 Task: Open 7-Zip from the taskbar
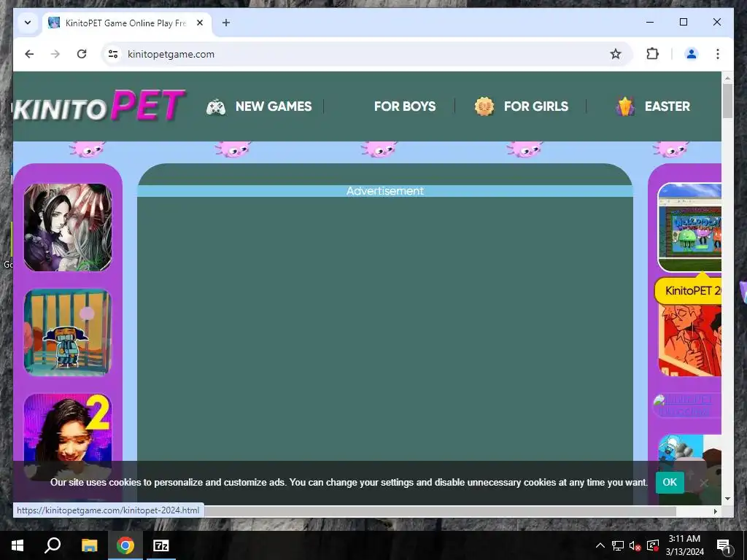pos(161,545)
